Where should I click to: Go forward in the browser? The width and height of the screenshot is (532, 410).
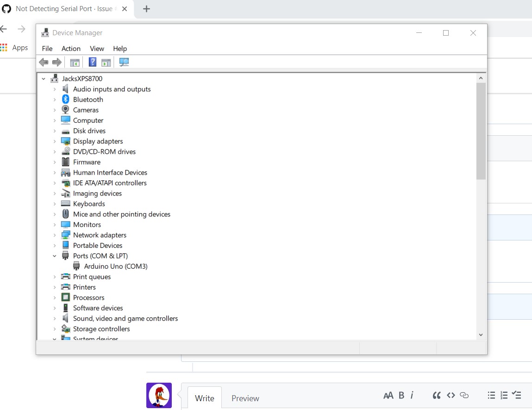(21, 29)
